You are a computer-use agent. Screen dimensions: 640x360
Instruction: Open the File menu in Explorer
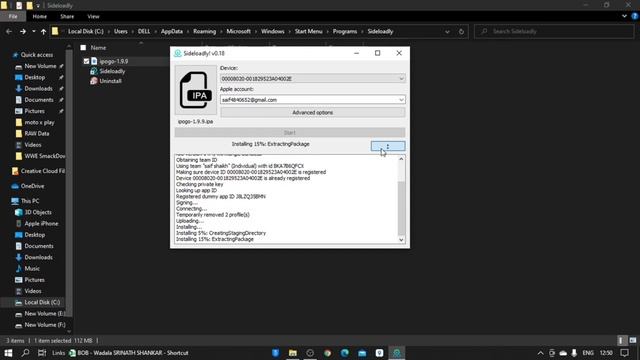[13, 16]
